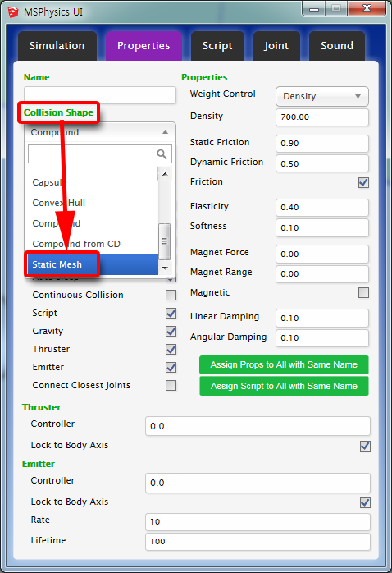392x573 pixels.
Task: Click the Emitter Lifetime field
Action: (x=258, y=542)
